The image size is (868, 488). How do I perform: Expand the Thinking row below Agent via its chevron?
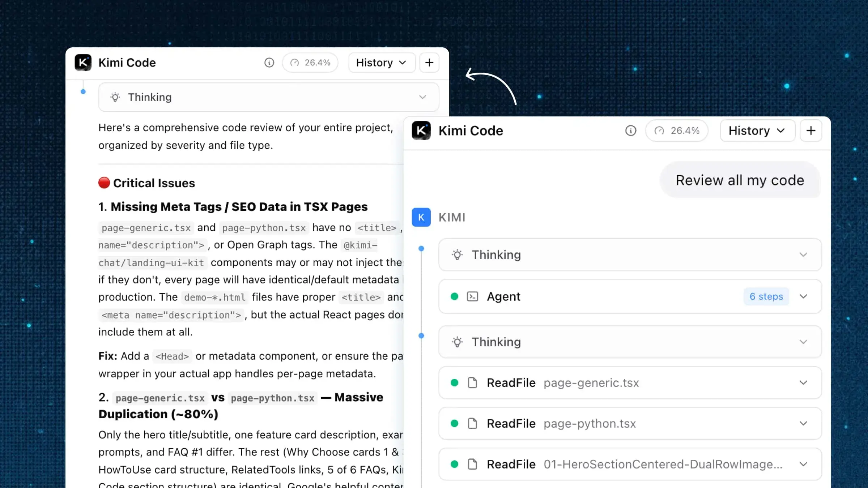point(803,342)
